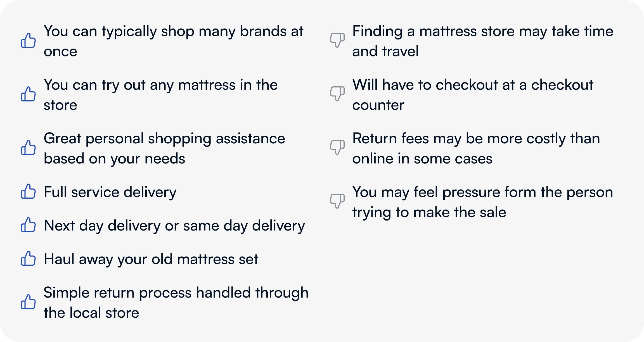Click thumbs-down icon beside 'Finding a mattress store'
The height and width of the screenshot is (342, 644).
(x=337, y=40)
